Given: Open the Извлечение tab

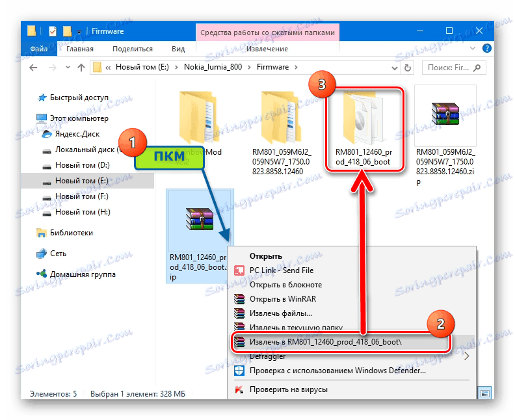Looking at the screenshot, I should point(267,49).
